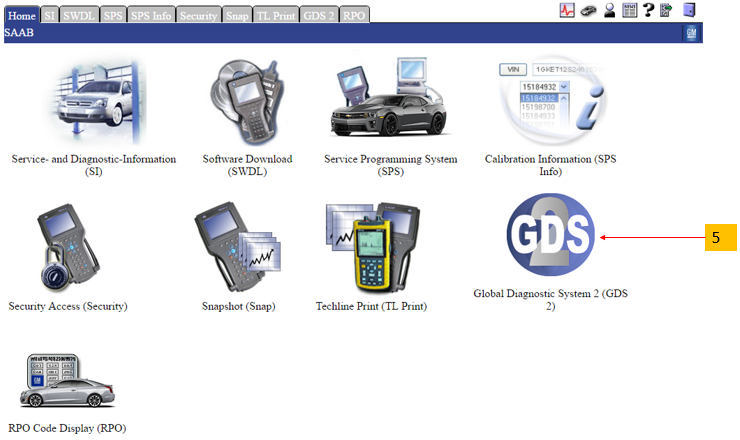
Task: Open RPO Code Display car icon
Action: point(68,382)
